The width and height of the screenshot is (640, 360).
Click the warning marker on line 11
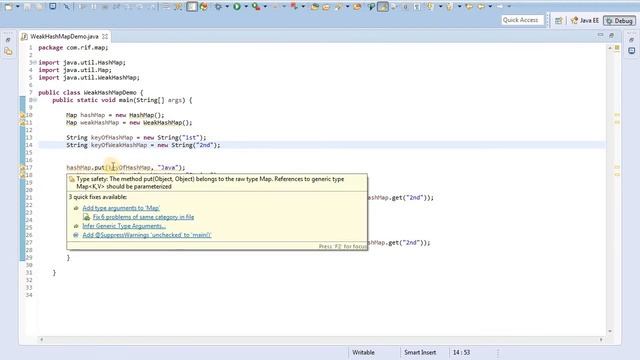coord(22,122)
